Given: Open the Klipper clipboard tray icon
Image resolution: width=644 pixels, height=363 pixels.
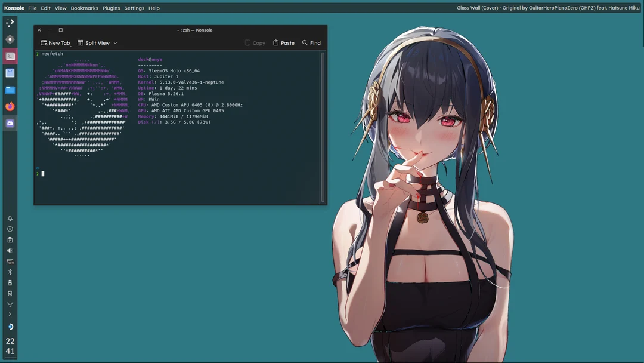Looking at the screenshot, I should pos(10,239).
